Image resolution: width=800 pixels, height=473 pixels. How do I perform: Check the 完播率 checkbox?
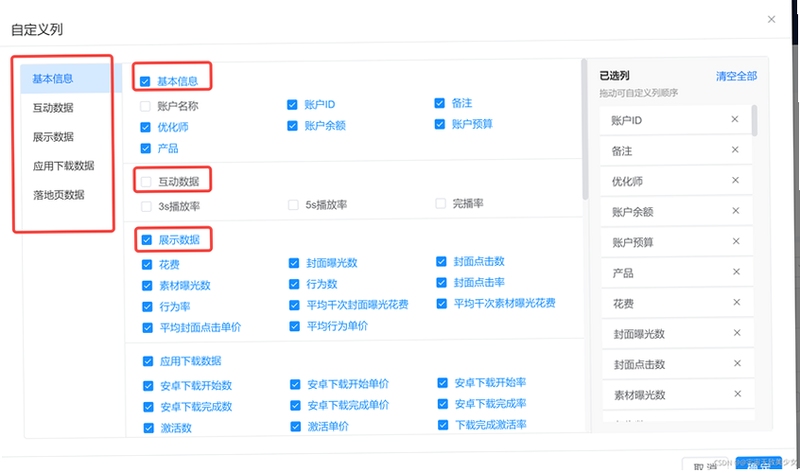point(440,204)
